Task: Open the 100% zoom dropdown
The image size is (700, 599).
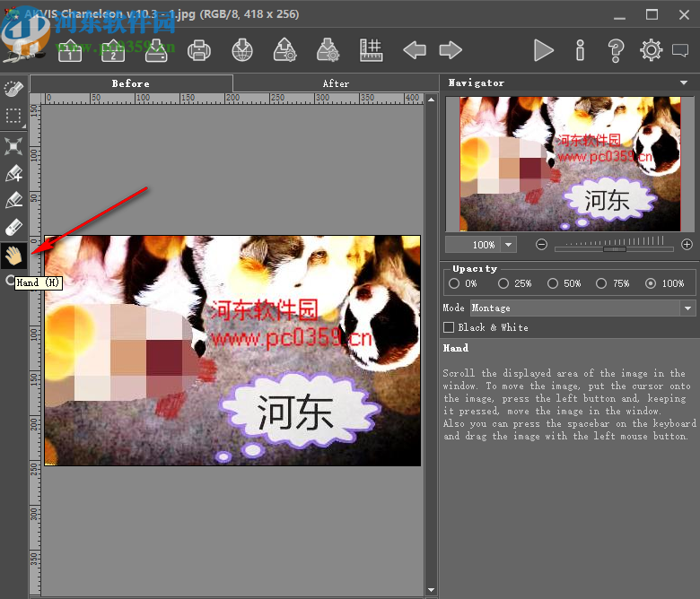Action: click(x=509, y=245)
